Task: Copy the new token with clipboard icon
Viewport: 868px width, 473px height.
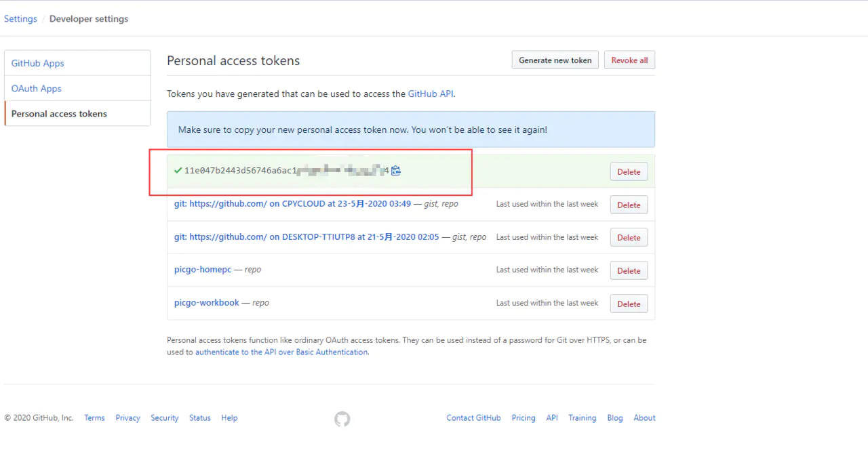Action: 396,171
